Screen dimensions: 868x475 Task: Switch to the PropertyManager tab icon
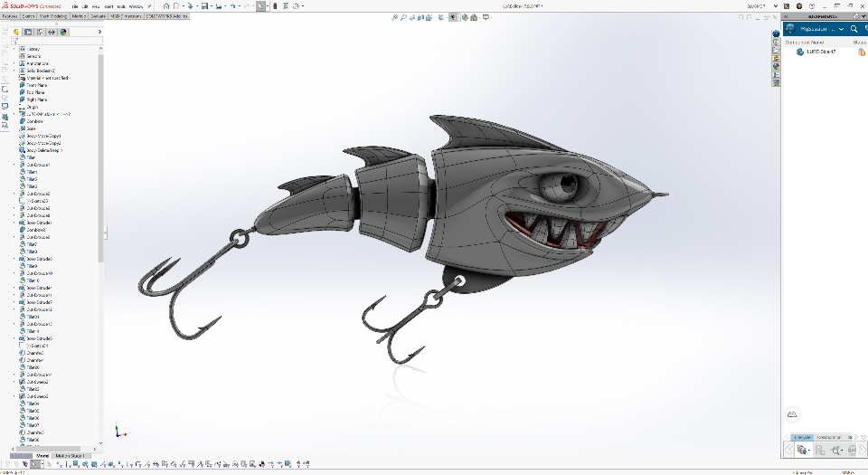tap(28, 32)
